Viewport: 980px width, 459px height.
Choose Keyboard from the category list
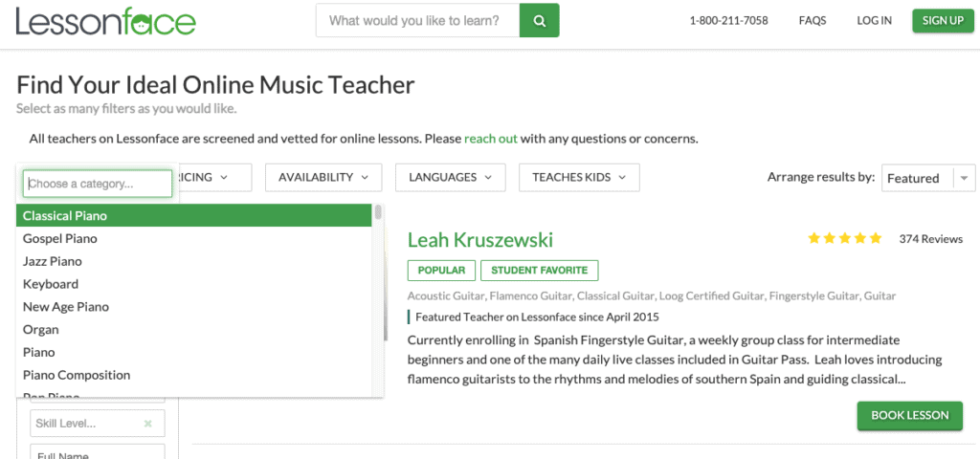pyautogui.click(x=193, y=284)
